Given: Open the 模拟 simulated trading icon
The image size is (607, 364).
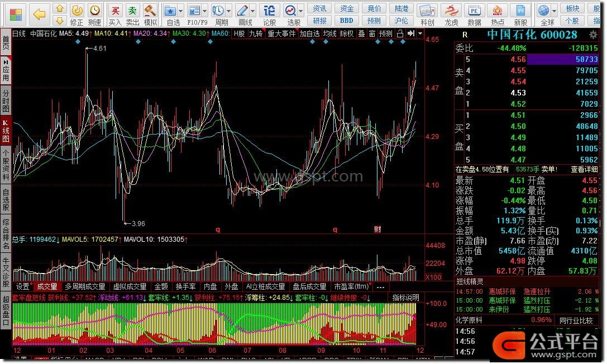Looking at the screenshot, I should coord(150,15).
